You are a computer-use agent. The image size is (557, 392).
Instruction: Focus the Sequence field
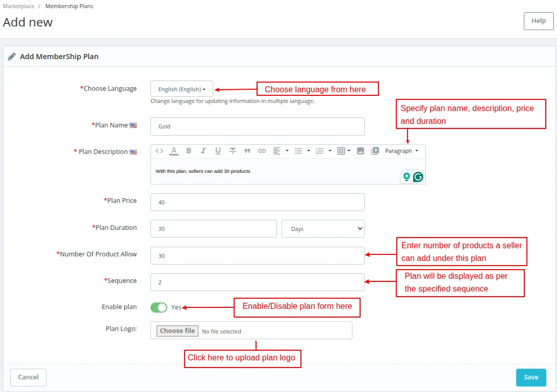click(x=258, y=282)
